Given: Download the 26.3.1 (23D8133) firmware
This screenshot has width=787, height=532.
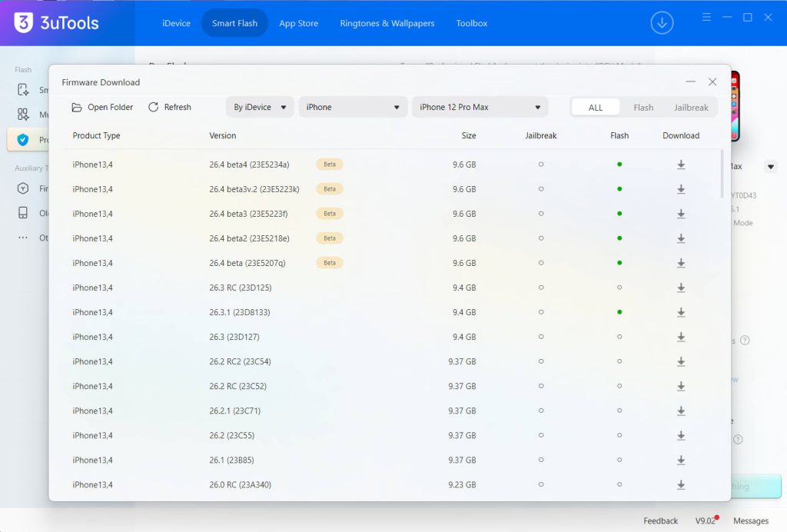Looking at the screenshot, I should pyautogui.click(x=681, y=312).
